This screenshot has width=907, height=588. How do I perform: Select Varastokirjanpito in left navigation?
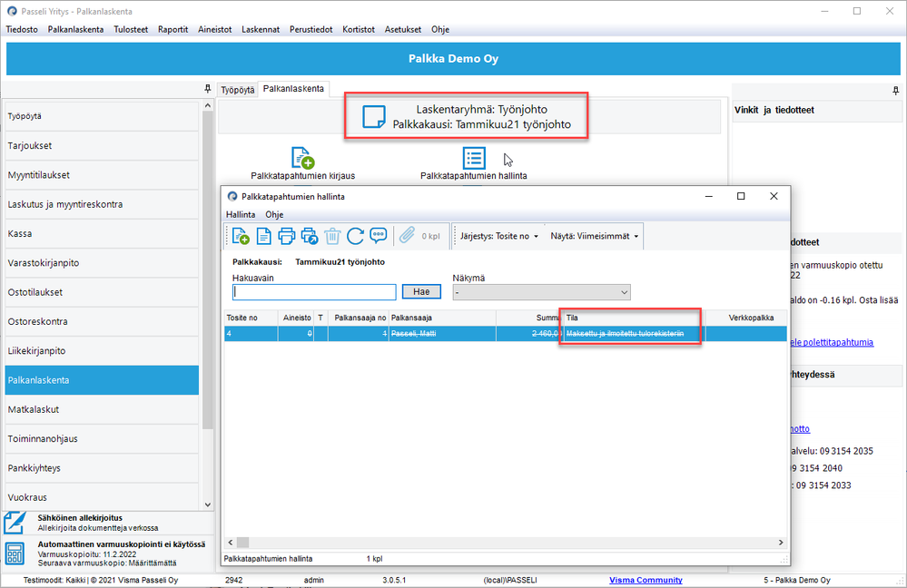coord(102,262)
